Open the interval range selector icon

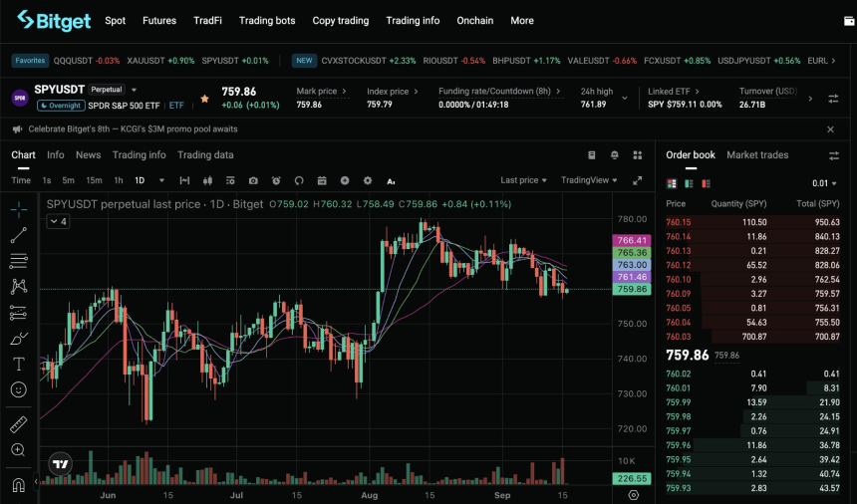tap(184, 180)
